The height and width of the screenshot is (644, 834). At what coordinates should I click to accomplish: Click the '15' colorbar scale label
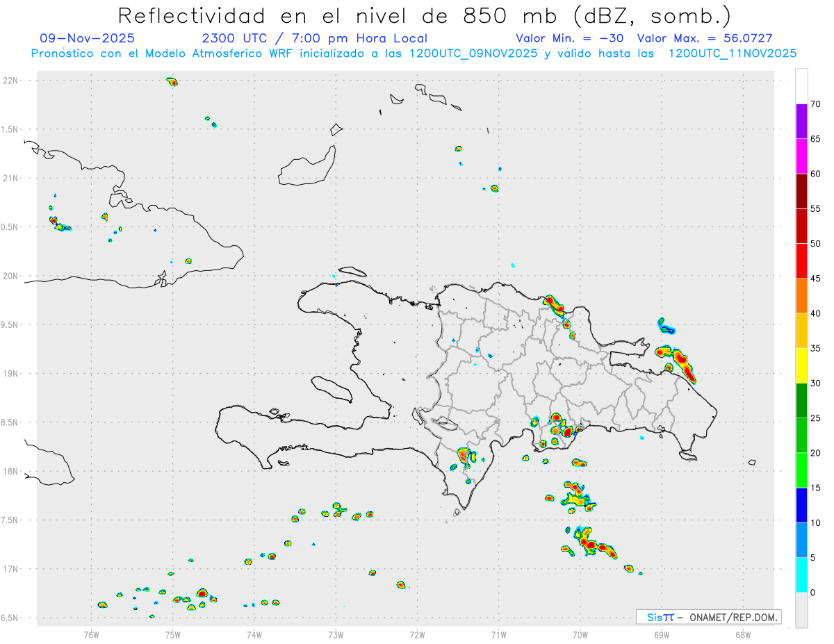pos(815,488)
